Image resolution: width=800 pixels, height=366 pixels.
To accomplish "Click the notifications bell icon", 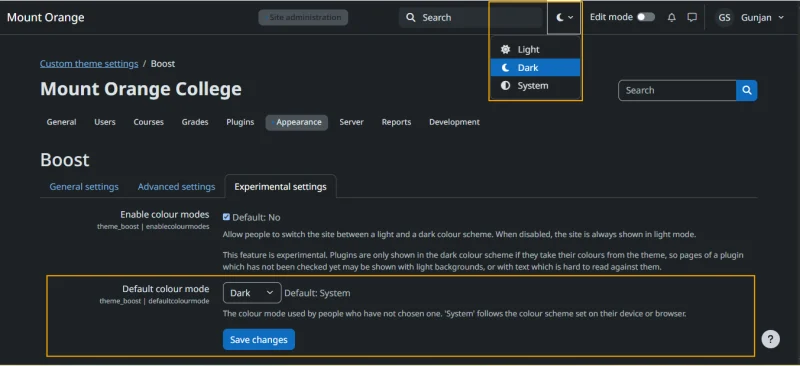I will click(672, 17).
